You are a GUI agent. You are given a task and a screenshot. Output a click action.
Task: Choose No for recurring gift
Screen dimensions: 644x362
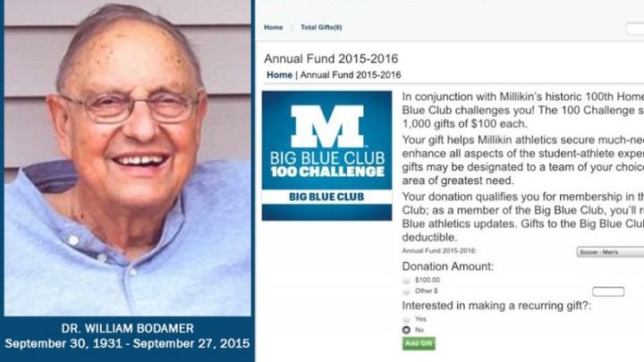[406, 330]
